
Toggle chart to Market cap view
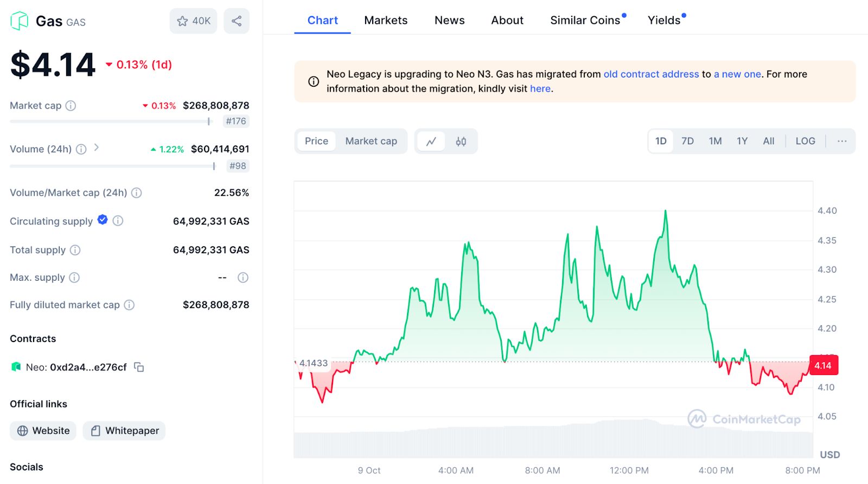371,141
